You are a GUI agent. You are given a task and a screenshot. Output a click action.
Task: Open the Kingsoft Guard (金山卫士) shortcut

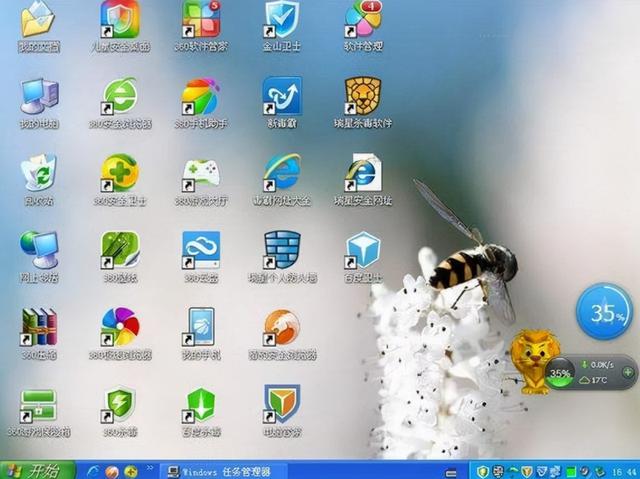282,20
